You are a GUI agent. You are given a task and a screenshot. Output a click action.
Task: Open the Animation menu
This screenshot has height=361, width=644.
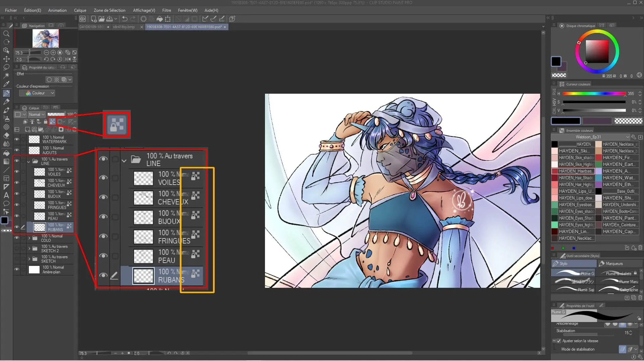(x=57, y=10)
